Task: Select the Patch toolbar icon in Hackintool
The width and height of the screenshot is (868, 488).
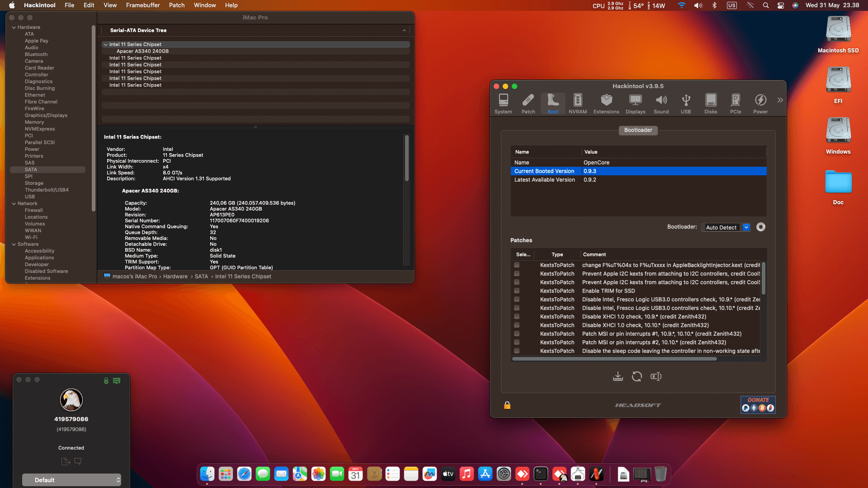Action: (528, 103)
